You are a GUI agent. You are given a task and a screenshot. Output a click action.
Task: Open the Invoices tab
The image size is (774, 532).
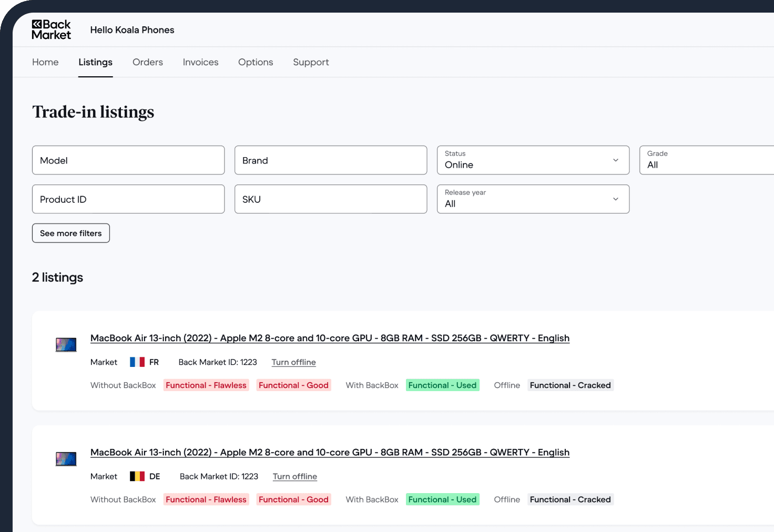[200, 62]
